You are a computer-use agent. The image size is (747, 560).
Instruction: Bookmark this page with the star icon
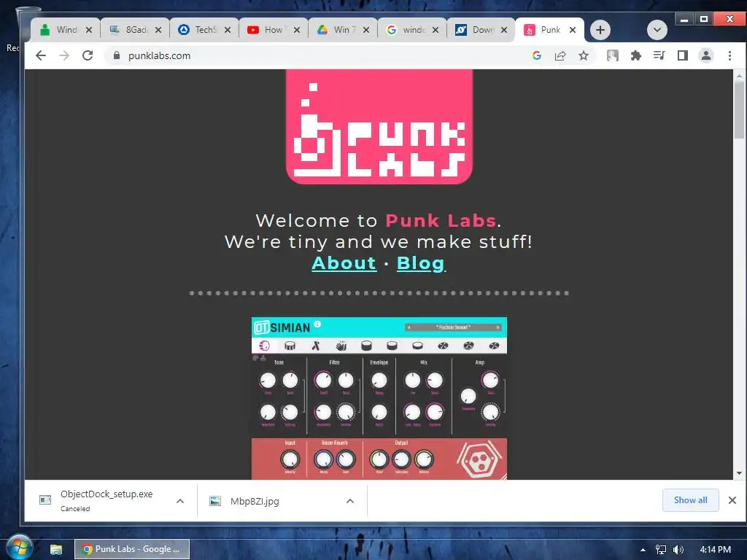pyautogui.click(x=584, y=55)
